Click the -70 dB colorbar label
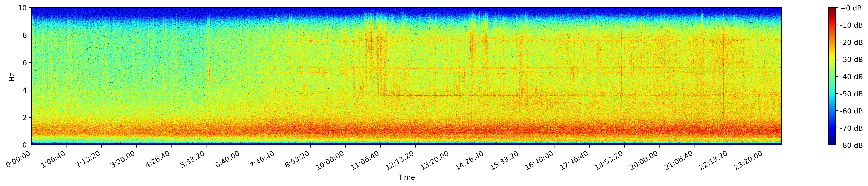 tap(852, 129)
